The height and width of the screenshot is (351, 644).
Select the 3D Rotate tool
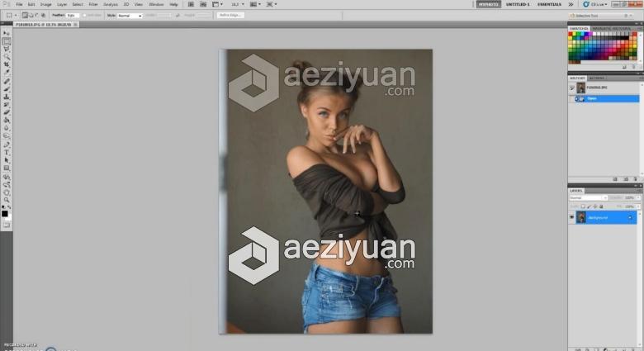coord(6,177)
